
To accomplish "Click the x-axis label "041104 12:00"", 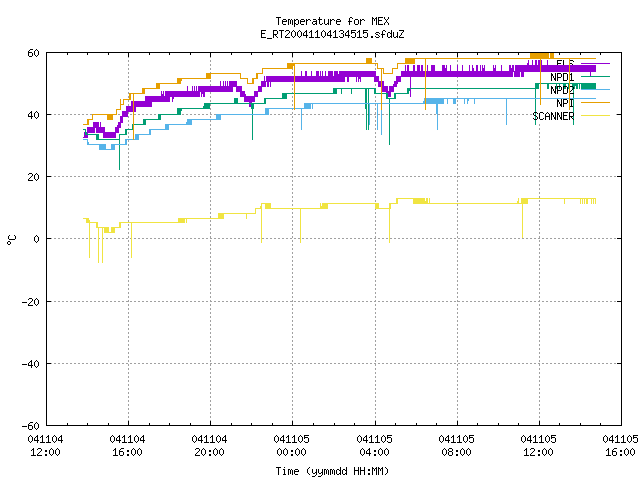I will pos(45,446).
